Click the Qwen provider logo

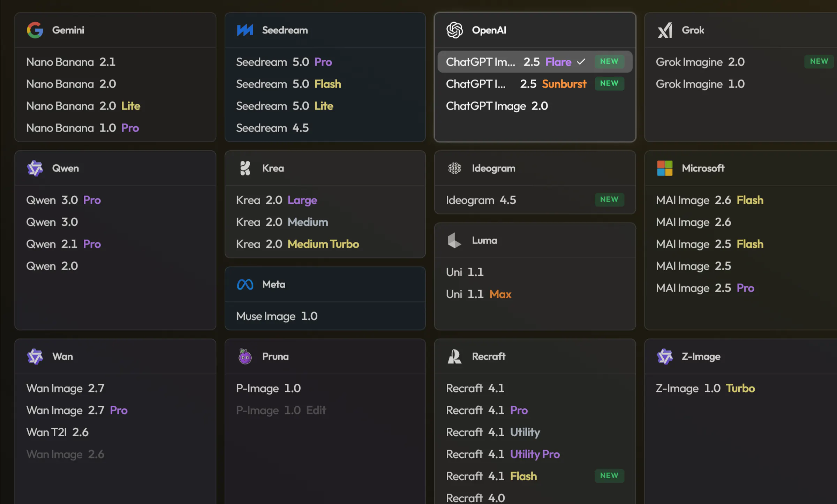click(x=35, y=168)
